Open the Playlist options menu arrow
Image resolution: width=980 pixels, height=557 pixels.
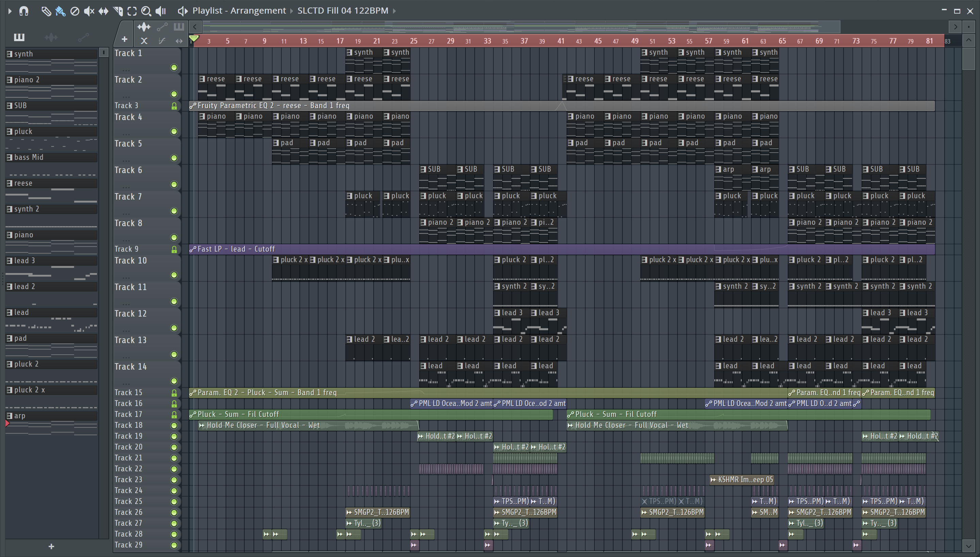[x=10, y=11]
